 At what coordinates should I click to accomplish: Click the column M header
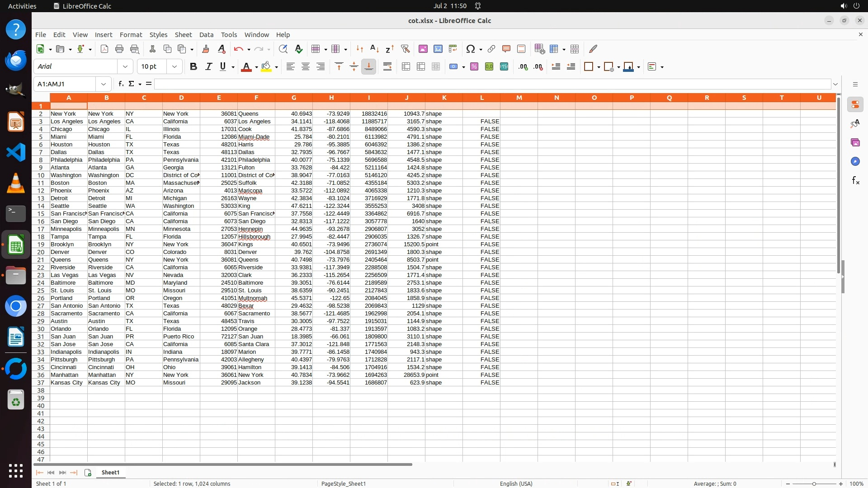(x=519, y=98)
